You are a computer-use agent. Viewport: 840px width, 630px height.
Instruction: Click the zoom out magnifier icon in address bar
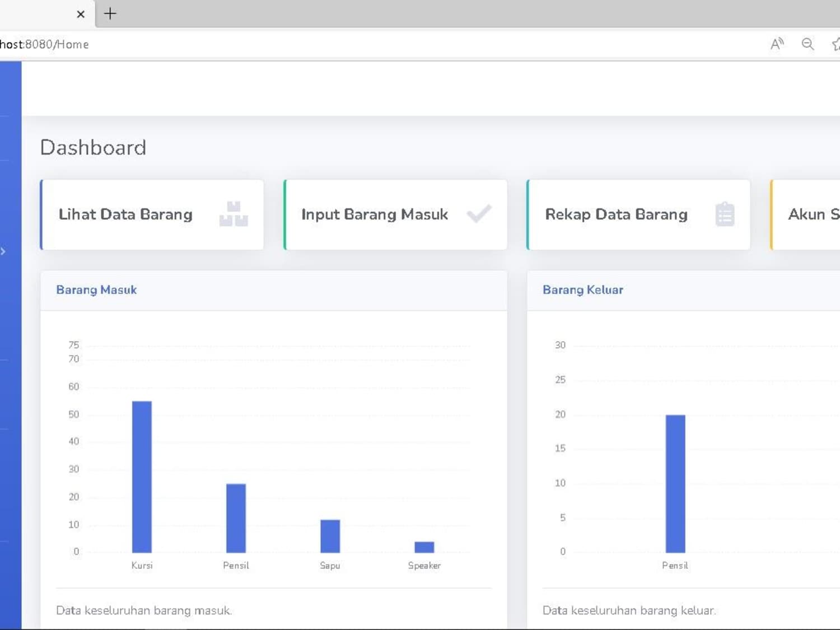point(808,44)
